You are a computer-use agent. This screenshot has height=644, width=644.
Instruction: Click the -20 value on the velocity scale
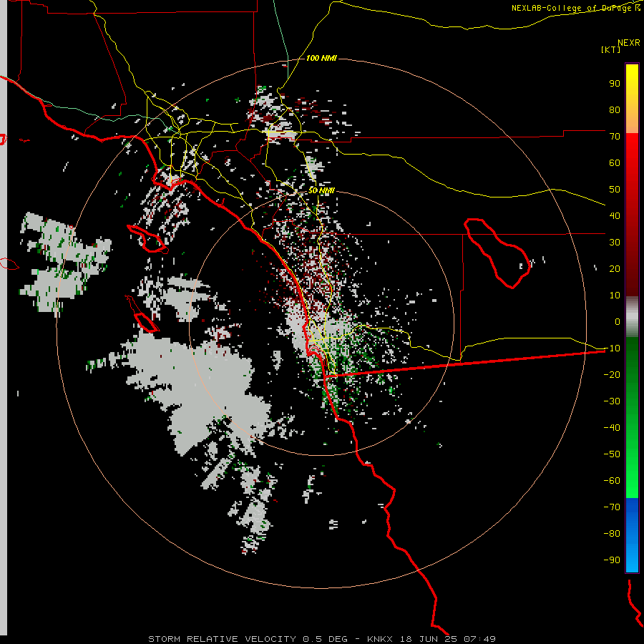click(612, 374)
